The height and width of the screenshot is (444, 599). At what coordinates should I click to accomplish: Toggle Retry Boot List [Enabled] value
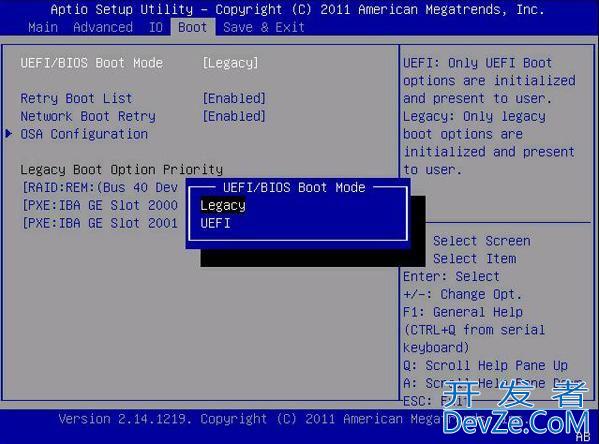(234, 99)
